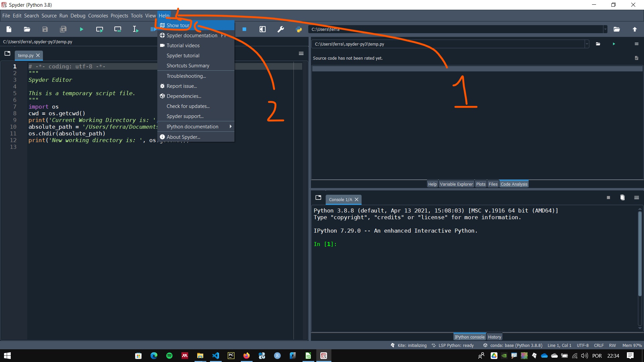Open file using the main toolbar folder icon
This screenshot has width=644, height=362.
(x=27, y=29)
